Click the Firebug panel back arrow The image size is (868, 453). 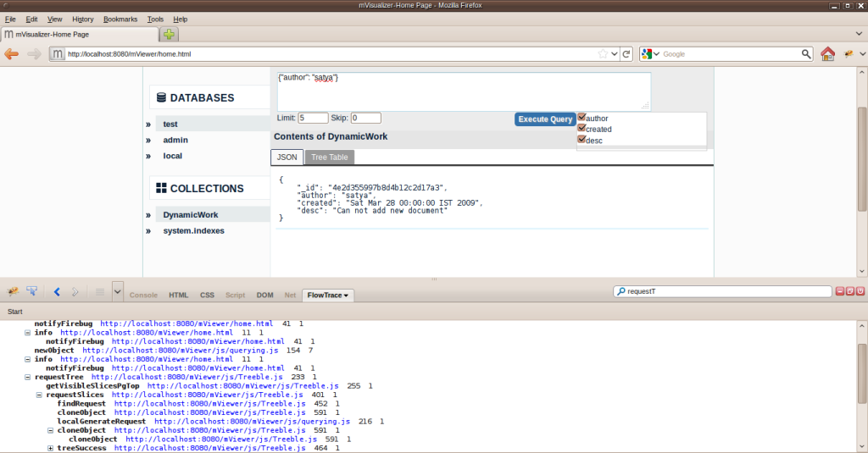pyautogui.click(x=57, y=291)
